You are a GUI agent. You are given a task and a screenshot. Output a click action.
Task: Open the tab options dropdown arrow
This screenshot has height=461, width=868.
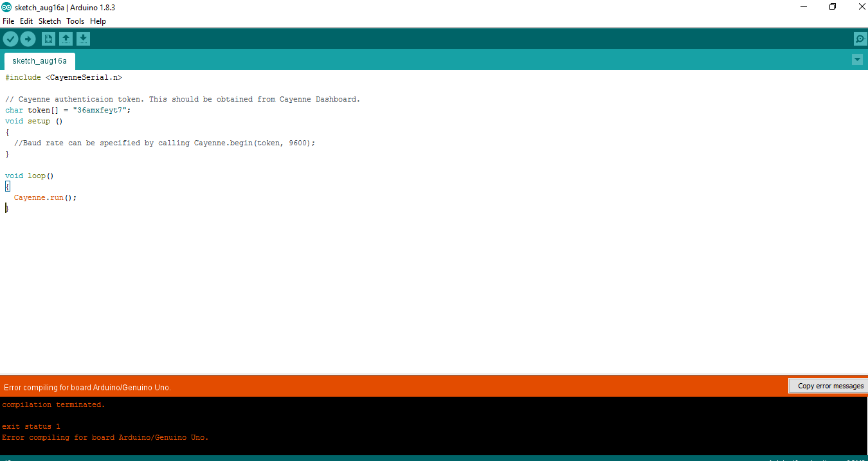point(857,59)
